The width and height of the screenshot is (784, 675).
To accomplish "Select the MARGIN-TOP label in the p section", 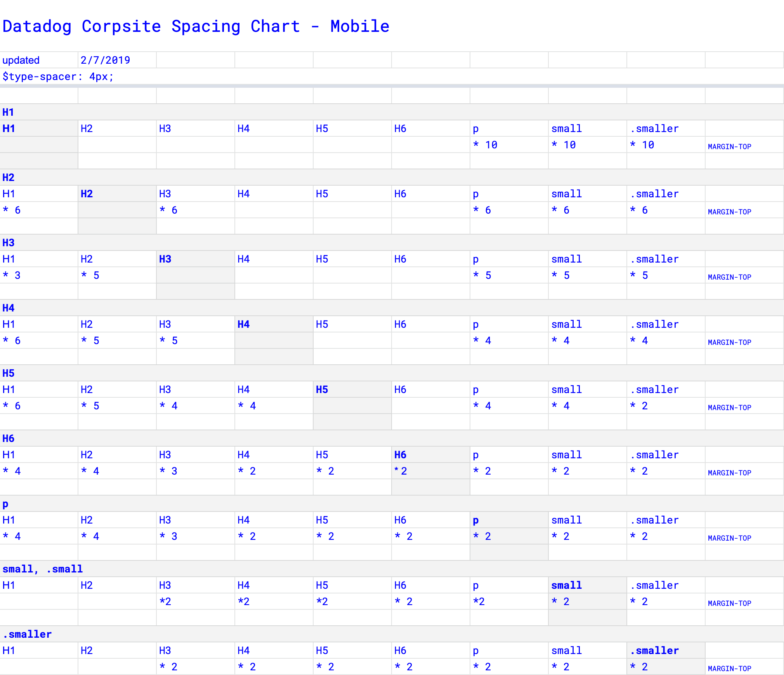I will [x=729, y=538].
